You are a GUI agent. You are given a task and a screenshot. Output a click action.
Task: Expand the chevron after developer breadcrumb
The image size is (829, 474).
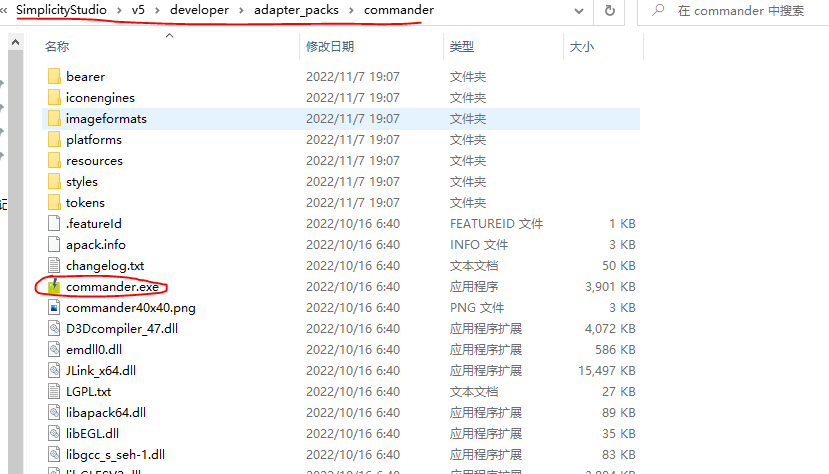241,11
